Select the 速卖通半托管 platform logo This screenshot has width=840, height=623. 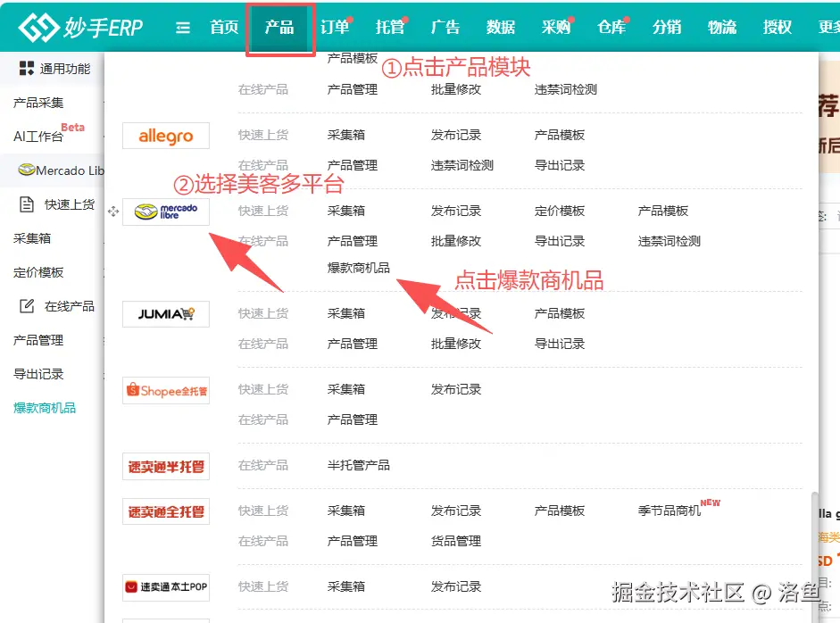point(165,467)
